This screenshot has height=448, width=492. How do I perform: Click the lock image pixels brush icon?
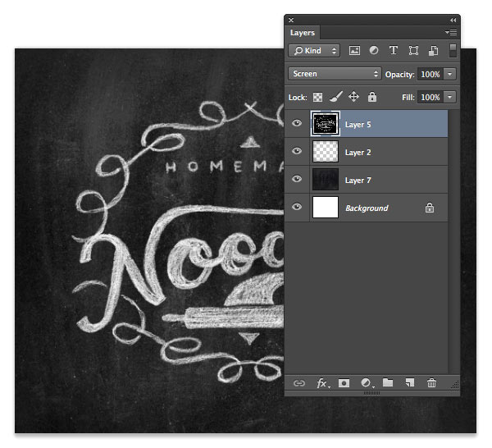pos(336,97)
